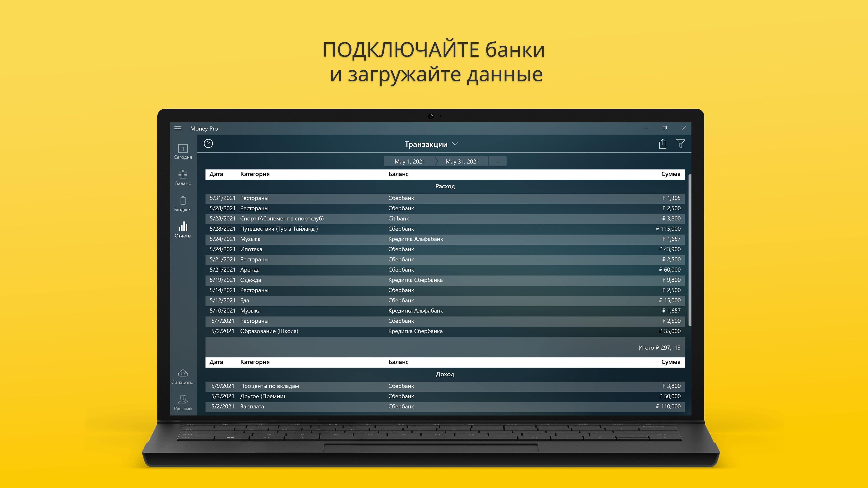
Task: Open the Проценты по вкладам income row
Action: coord(445,386)
